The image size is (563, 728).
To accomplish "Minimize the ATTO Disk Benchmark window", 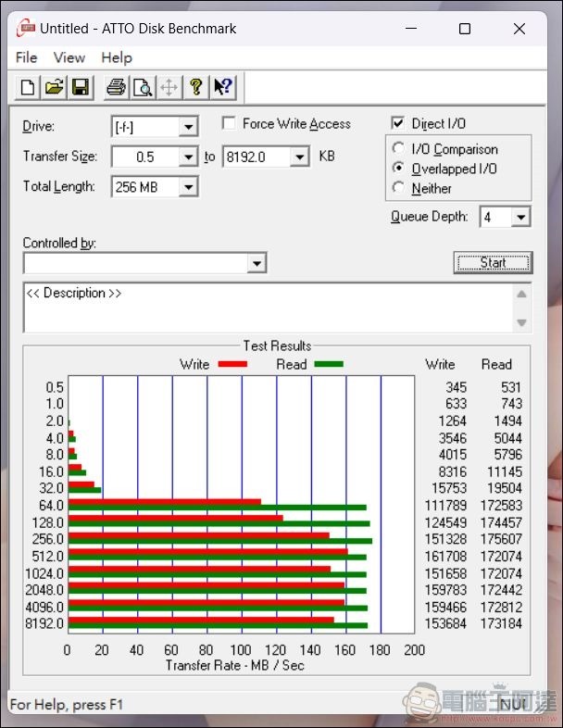I will coord(411,29).
